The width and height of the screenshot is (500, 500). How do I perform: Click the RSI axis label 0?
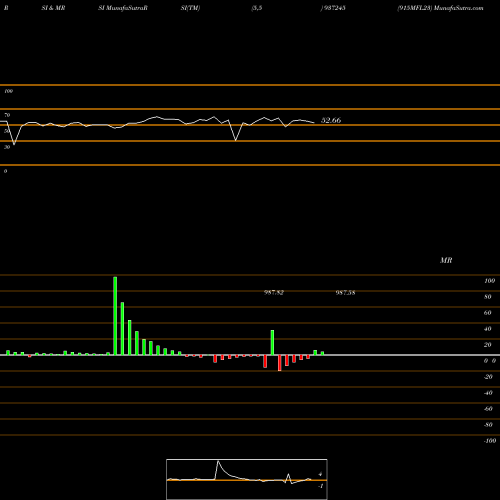tap(5, 171)
